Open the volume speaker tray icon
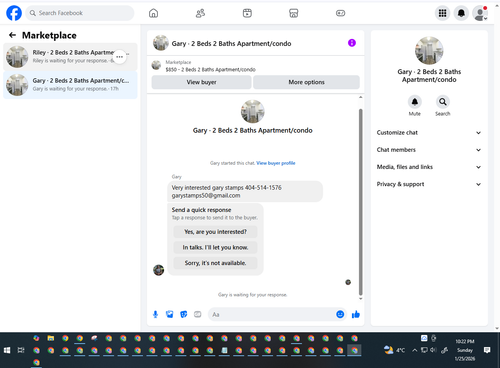The height and width of the screenshot is (368, 500). tap(433, 350)
